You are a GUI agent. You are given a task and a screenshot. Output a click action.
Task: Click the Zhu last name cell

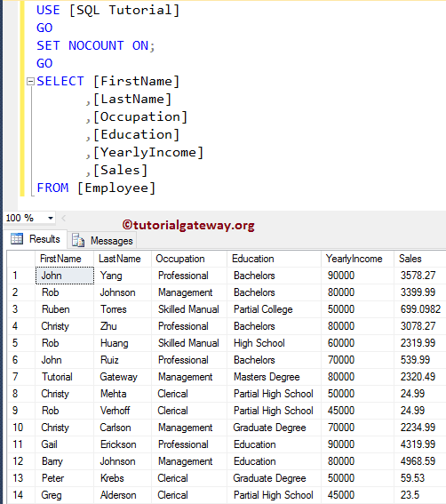coord(123,326)
